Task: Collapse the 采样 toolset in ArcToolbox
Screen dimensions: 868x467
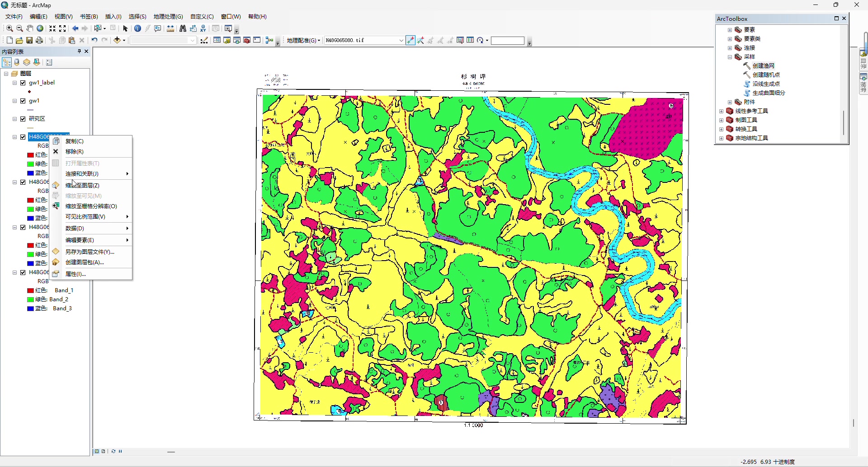Action: coord(730,57)
